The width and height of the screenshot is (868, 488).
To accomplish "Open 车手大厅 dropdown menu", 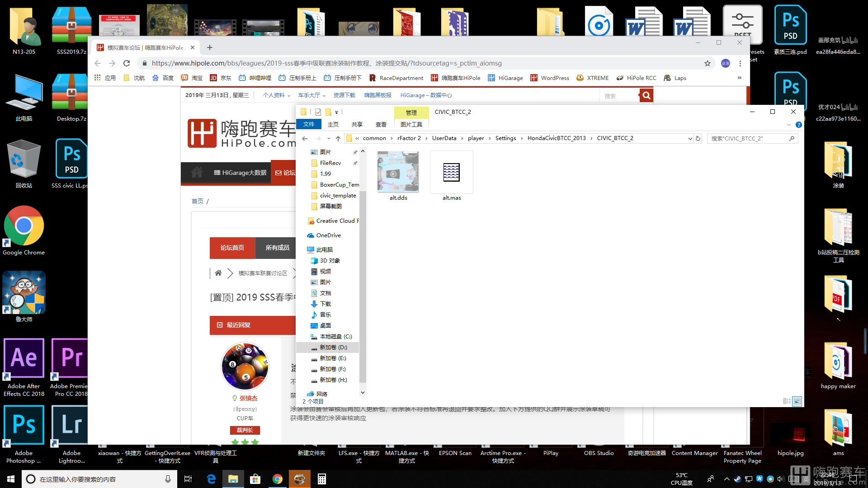I will 311,95.
